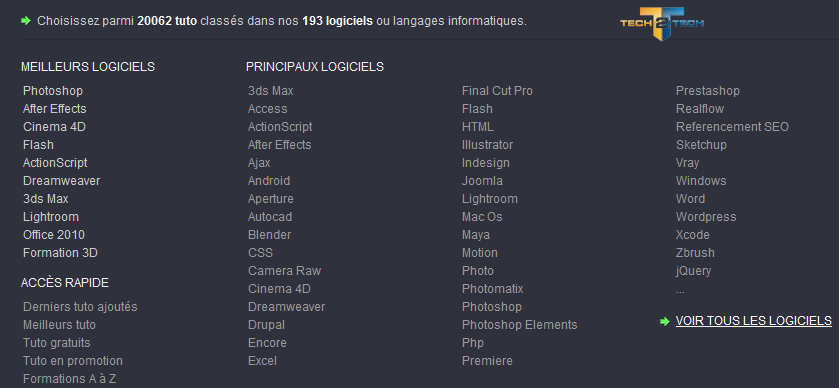
Task: Choose Referencement SEO link
Action: point(733,127)
